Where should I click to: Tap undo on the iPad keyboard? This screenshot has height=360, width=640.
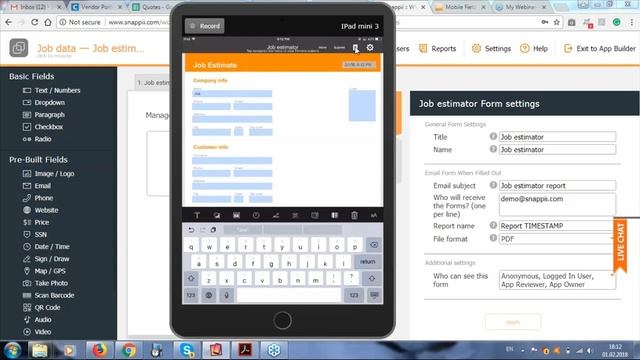(x=191, y=230)
